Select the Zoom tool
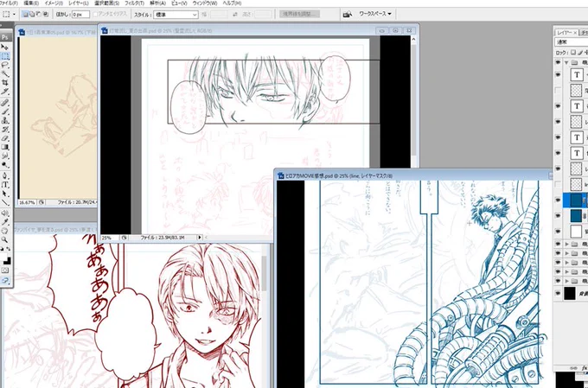This screenshot has height=388, width=588. [x=5, y=239]
